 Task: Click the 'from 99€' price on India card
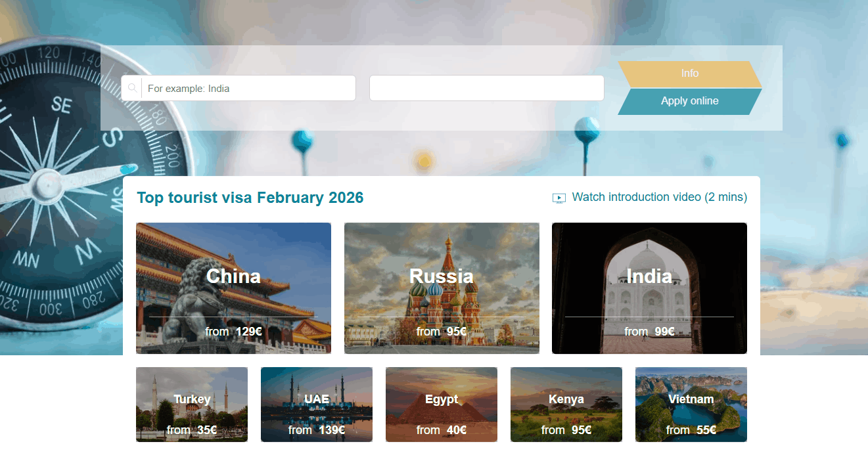tap(649, 332)
